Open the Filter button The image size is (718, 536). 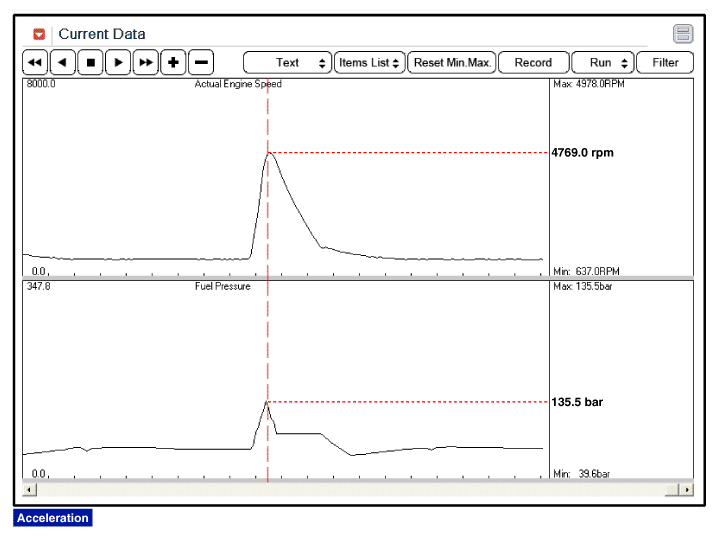pyautogui.click(x=665, y=62)
